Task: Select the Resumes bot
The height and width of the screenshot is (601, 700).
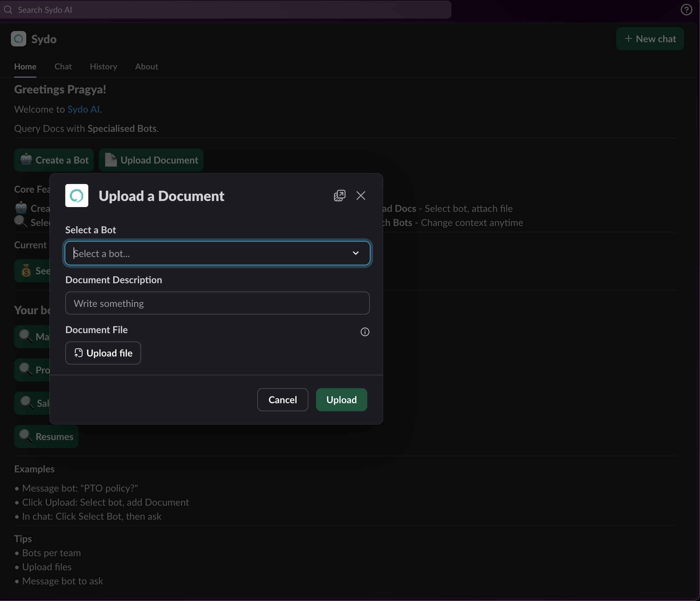Action: point(46,437)
